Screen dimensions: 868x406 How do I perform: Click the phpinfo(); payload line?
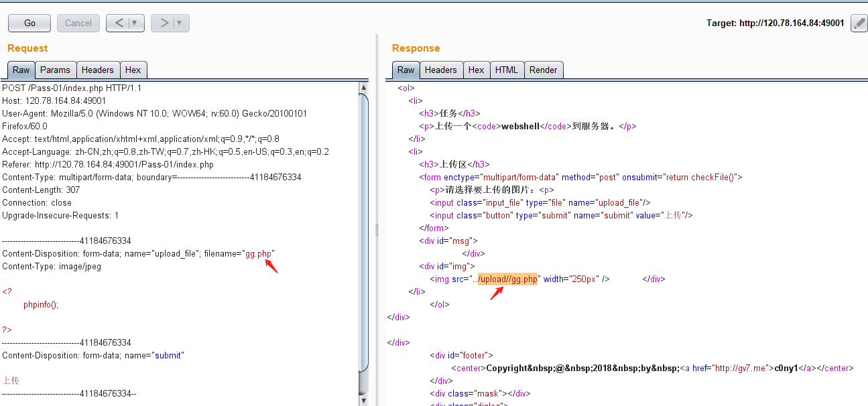(x=41, y=304)
